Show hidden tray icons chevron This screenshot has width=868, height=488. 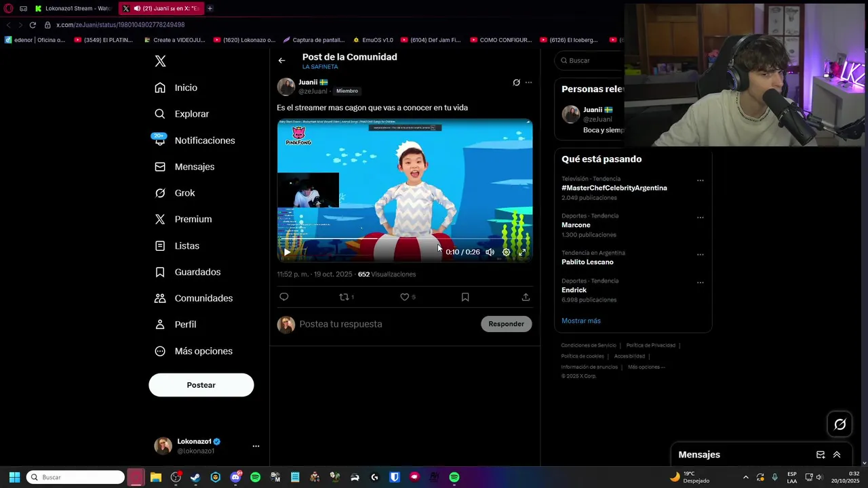point(746,477)
